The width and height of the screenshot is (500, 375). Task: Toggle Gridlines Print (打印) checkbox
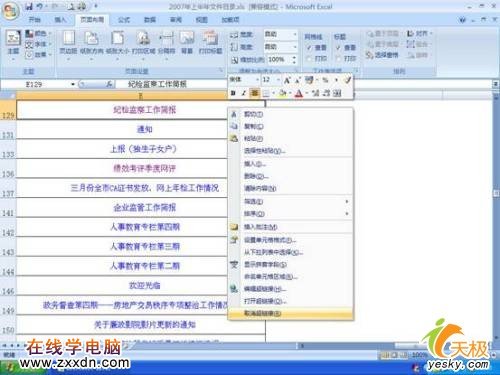309,59
